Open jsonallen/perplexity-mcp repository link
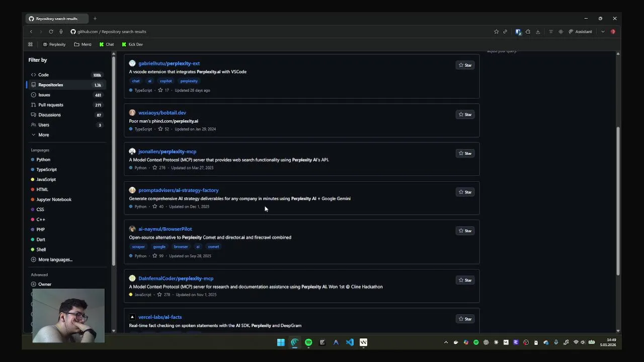Screen dimensions: 644x362 click(x=167, y=151)
